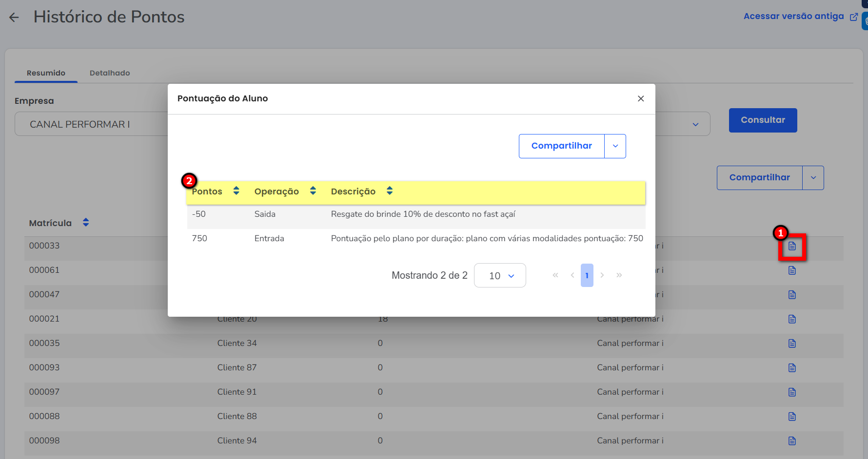
Task: Expand the background Compartilhar dropdown arrow
Action: pyautogui.click(x=813, y=178)
